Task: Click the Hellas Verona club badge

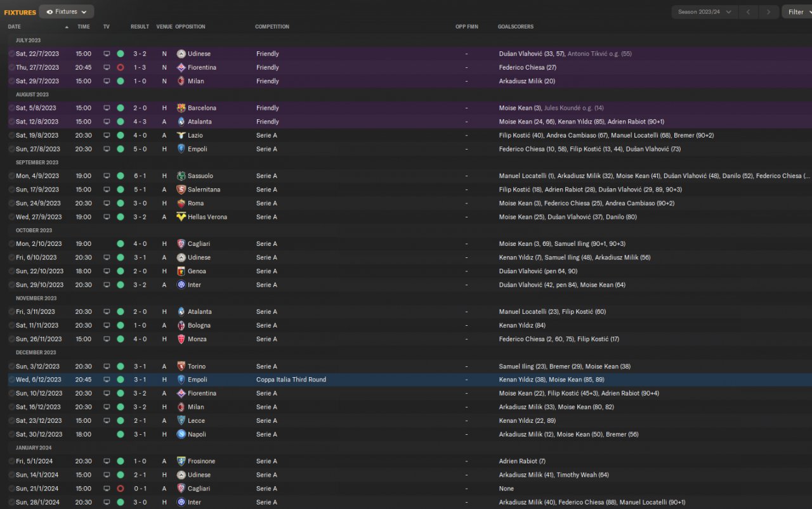Action: coord(181,217)
